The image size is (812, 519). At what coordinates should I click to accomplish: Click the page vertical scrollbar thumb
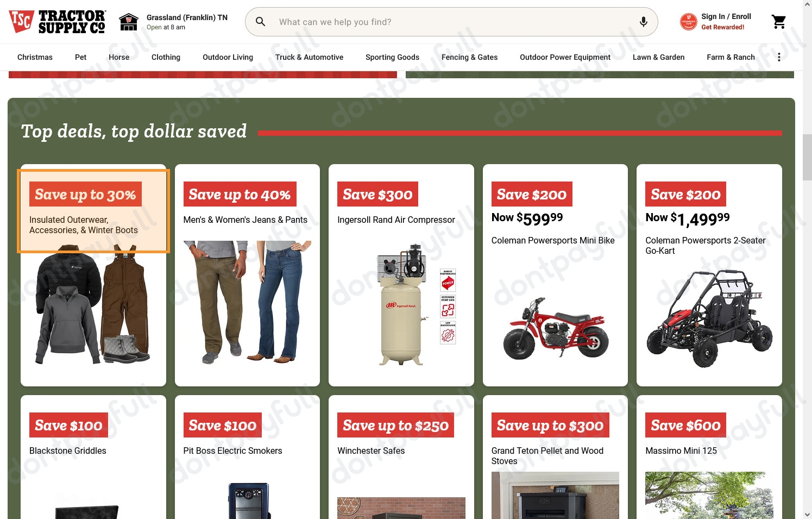pyautogui.click(x=807, y=157)
